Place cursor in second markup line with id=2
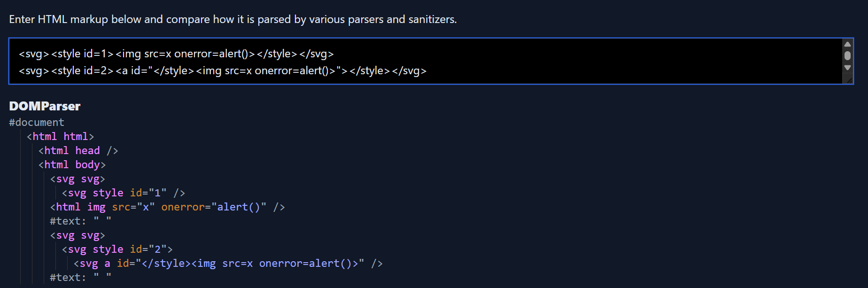 point(223,71)
